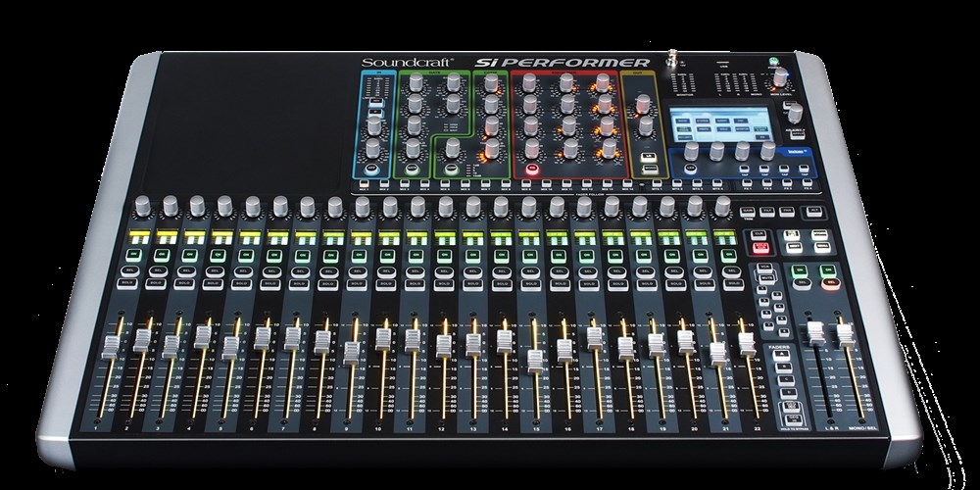This screenshot has height=490, width=980.
Task: Switch to fader layer A
Action: point(781,355)
